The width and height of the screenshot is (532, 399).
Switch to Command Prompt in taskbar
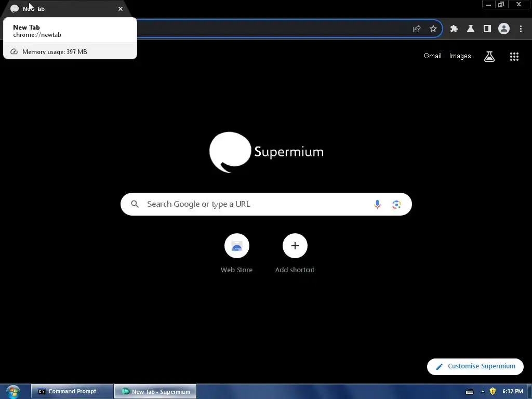pyautogui.click(x=72, y=392)
